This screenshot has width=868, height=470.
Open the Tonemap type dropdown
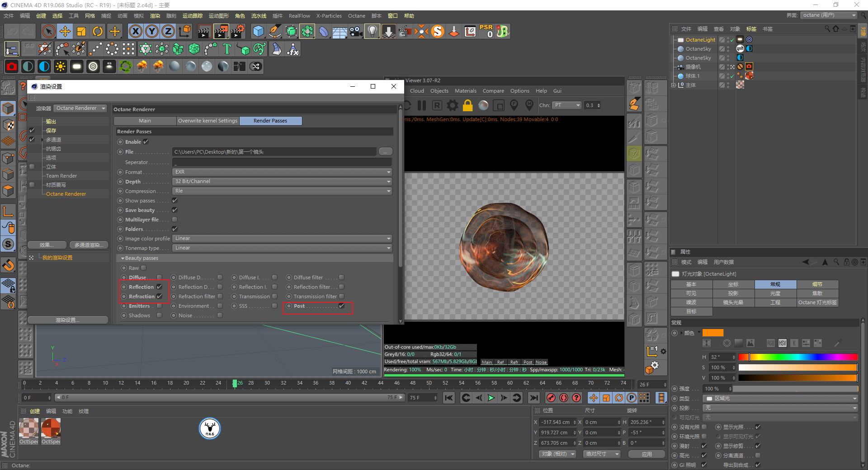coord(283,248)
